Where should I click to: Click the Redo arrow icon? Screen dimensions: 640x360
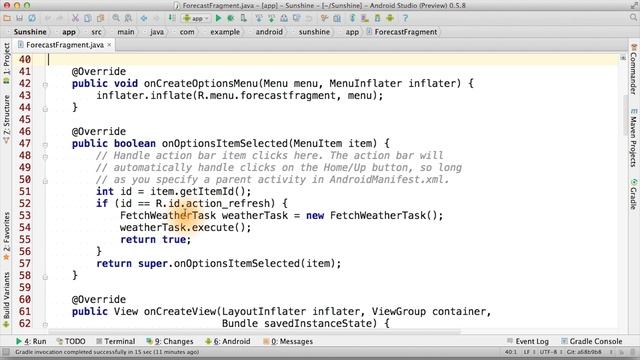point(60,18)
